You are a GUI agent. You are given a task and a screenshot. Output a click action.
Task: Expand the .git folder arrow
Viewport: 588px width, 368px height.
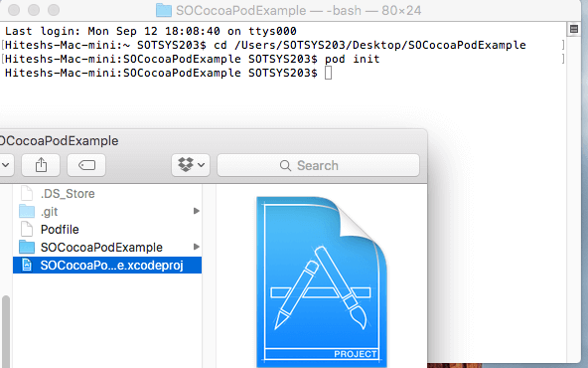click(196, 211)
